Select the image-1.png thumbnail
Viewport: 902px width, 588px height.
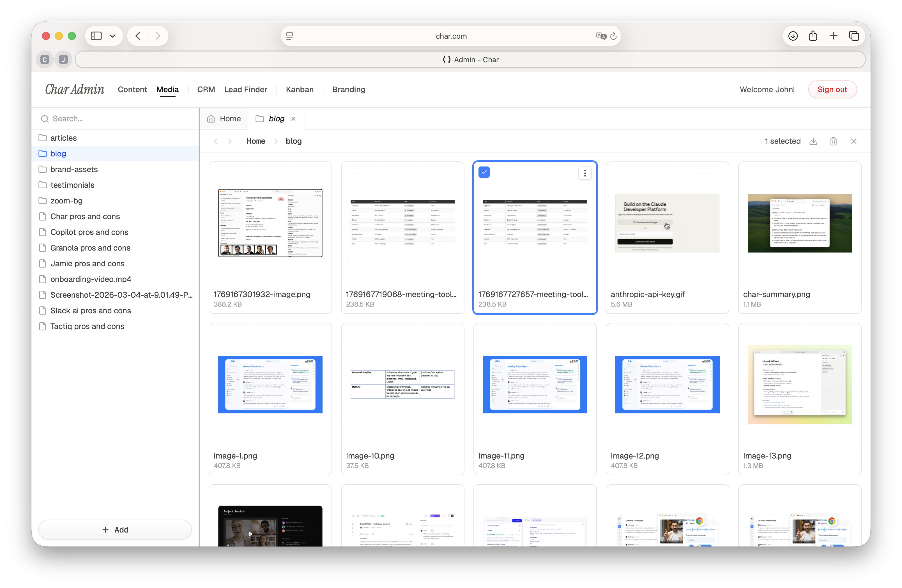(270, 384)
